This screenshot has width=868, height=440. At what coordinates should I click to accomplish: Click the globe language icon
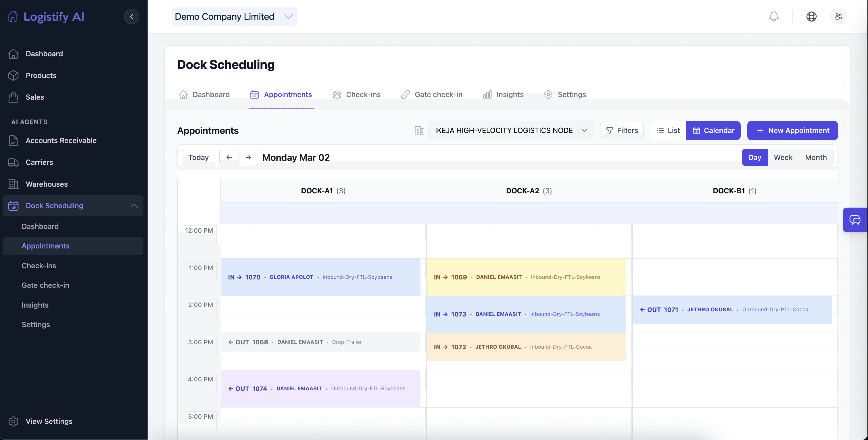811,16
